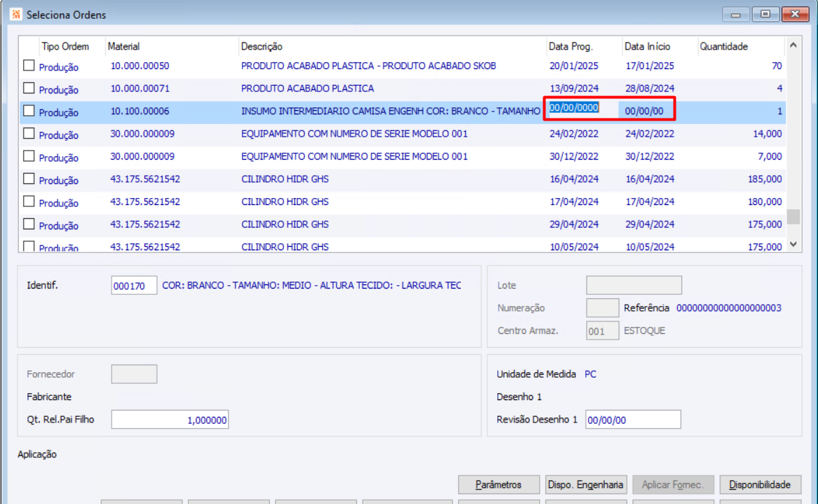The height and width of the screenshot is (504, 818).
Task: Click Data Início cell 29/04/2024
Action: [x=649, y=224]
